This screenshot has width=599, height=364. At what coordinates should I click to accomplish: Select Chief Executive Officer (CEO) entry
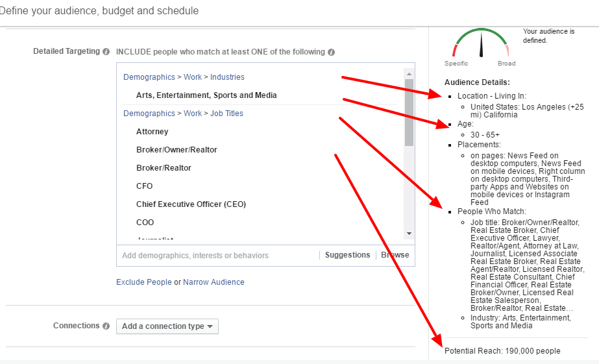point(191,204)
